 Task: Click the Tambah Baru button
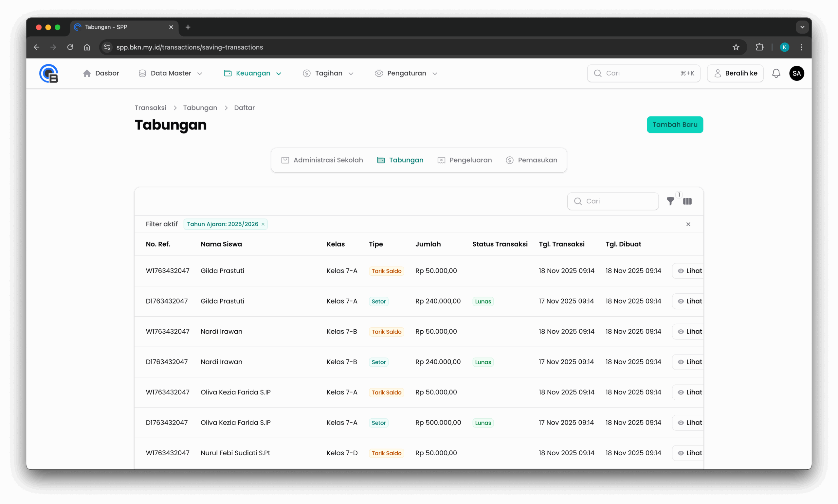tap(675, 125)
